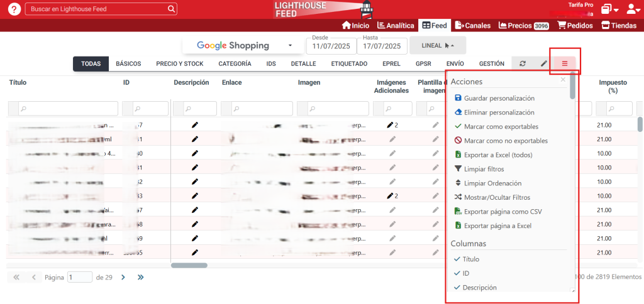Click the page number input
The image size is (644, 304).
(80, 278)
